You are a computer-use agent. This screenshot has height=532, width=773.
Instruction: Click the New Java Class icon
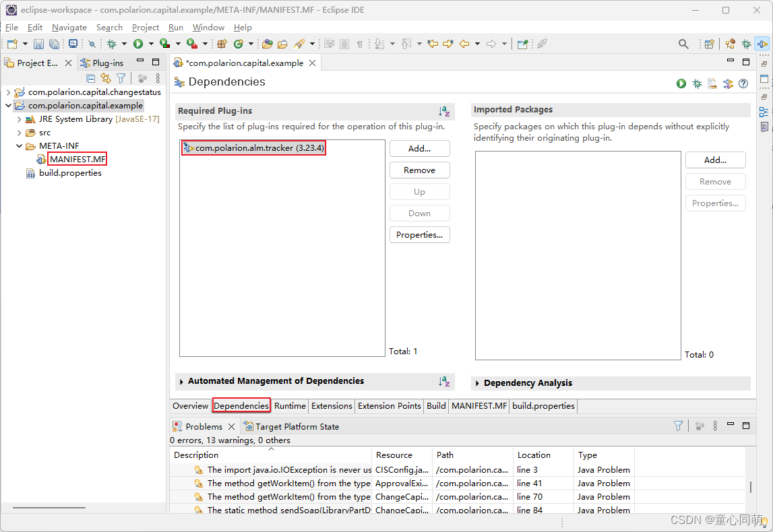pyautogui.click(x=239, y=44)
